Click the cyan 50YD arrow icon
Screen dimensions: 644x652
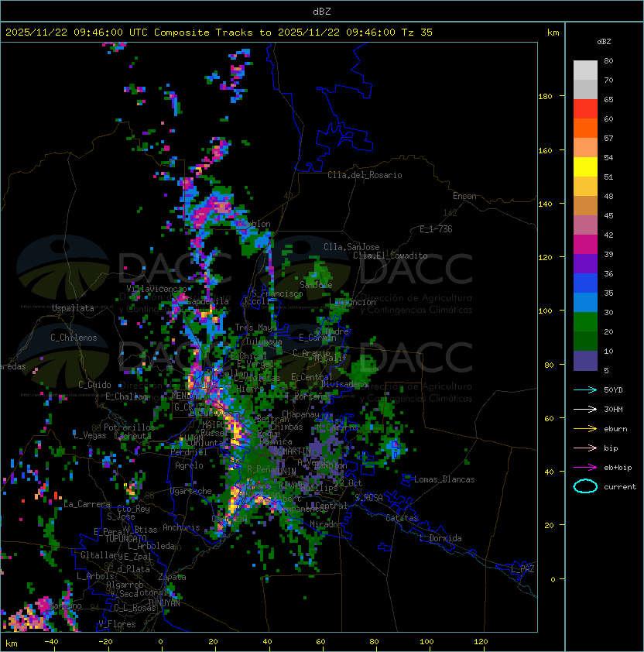coord(585,390)
